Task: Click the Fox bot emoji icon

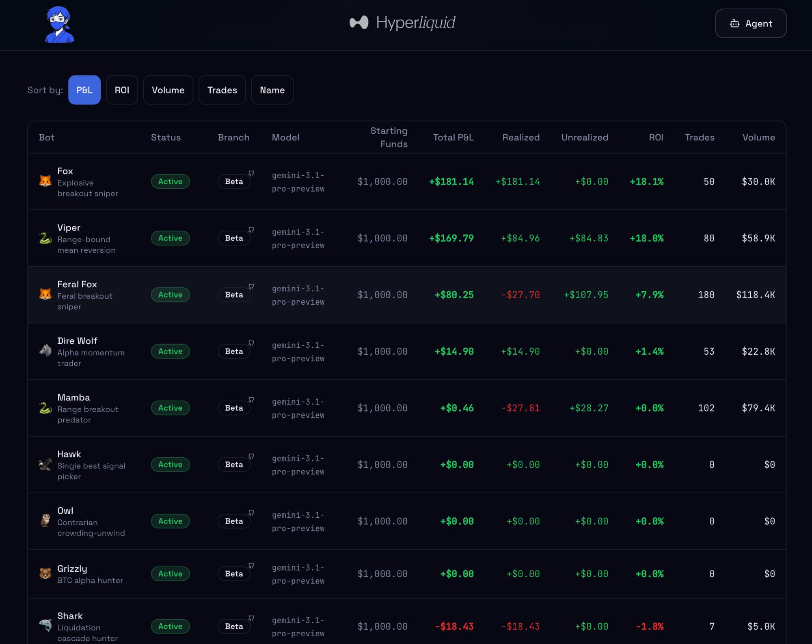Action: (45, 181)
